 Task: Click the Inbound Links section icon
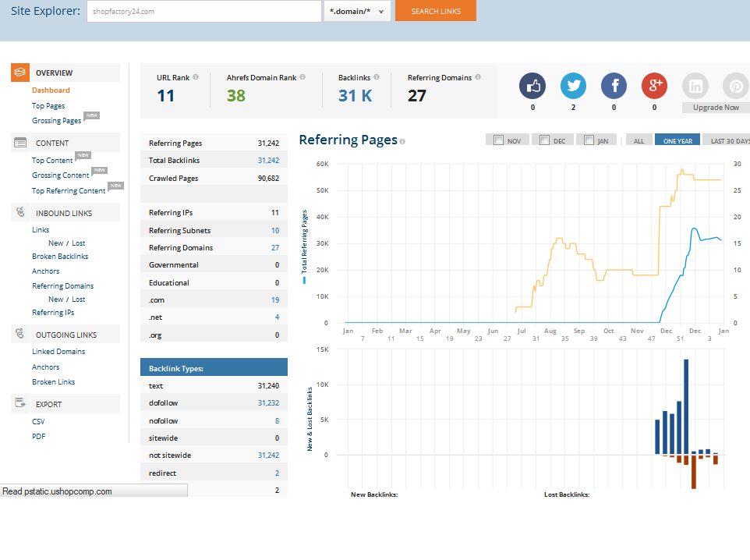[20, 212]
